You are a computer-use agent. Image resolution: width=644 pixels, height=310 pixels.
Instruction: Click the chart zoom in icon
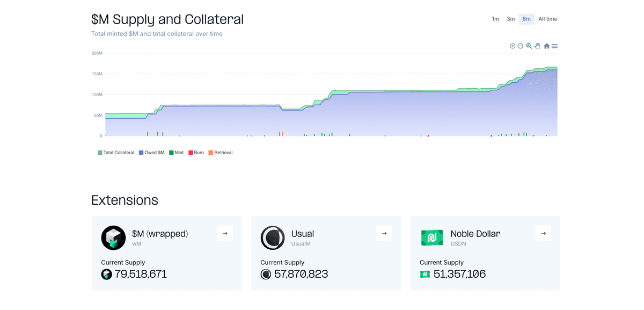513,46
